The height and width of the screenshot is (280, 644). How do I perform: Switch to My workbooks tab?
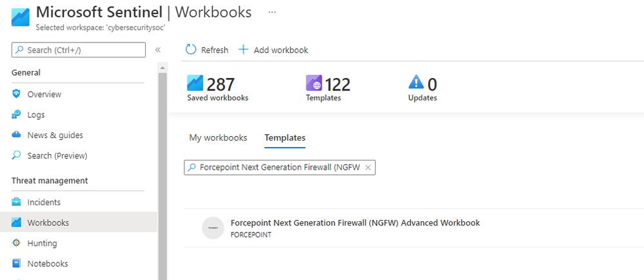(x=218, y=137)
